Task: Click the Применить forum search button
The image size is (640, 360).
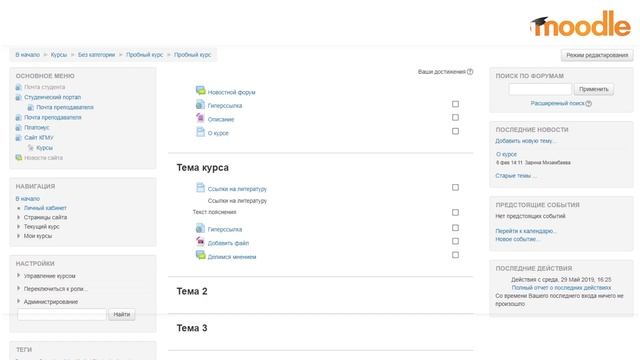Action: pyautogui.click(x=594, y=89)
